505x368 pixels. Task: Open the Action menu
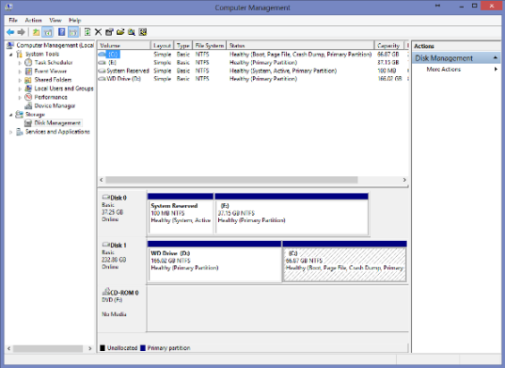point(33,20)
